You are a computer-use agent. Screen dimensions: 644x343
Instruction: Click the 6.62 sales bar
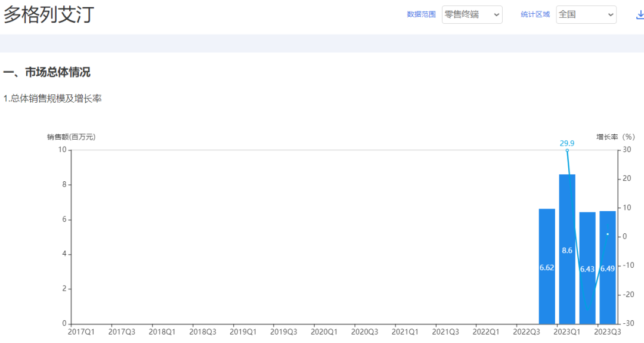(x=547, y=266)
